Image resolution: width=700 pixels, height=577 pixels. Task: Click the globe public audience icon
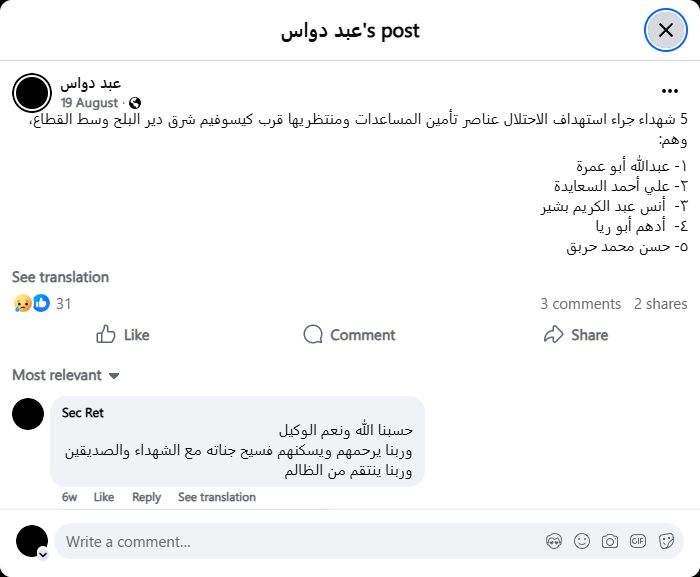coord(135,103)
